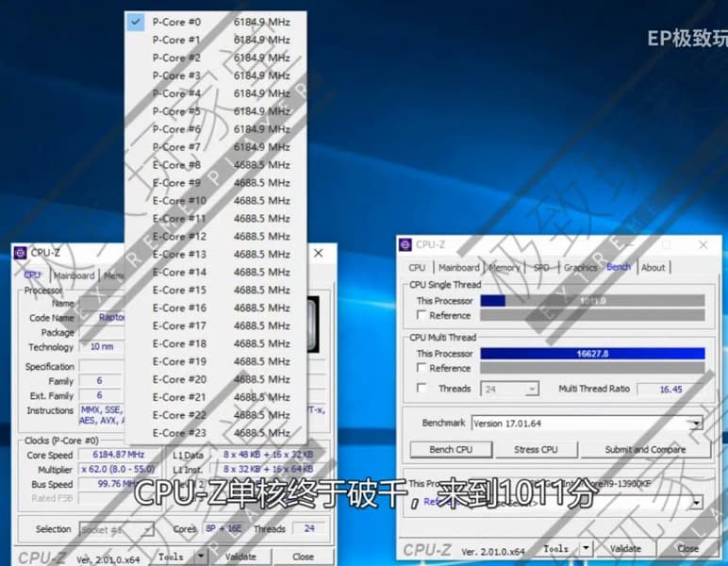Select E-Core #22 in the core list

215,415
